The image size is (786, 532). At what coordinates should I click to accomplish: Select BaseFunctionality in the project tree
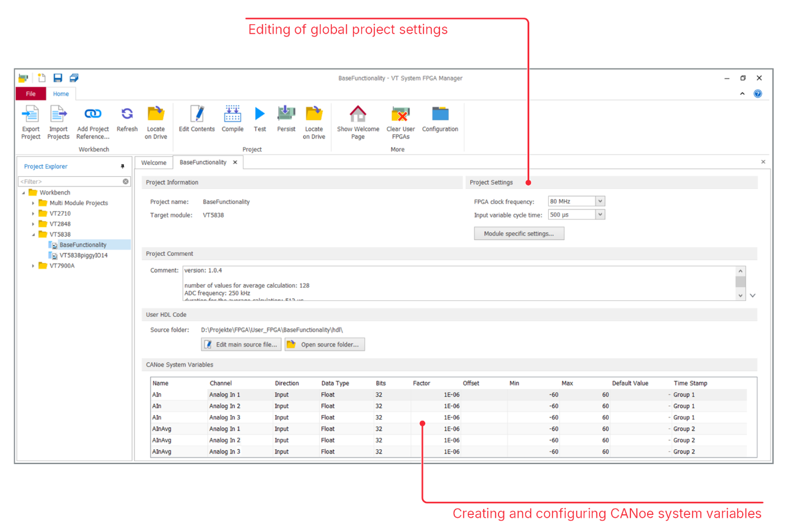pos(83,245)
